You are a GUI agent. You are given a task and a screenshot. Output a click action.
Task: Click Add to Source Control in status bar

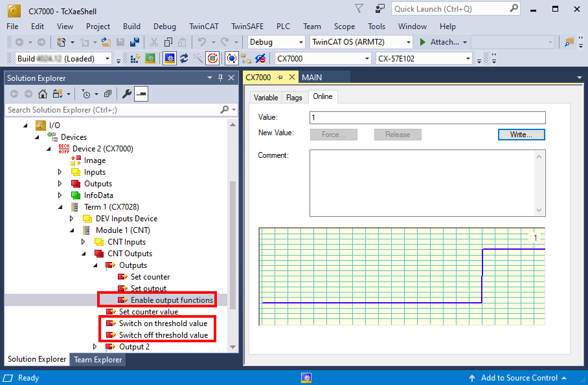coord(519,378)
